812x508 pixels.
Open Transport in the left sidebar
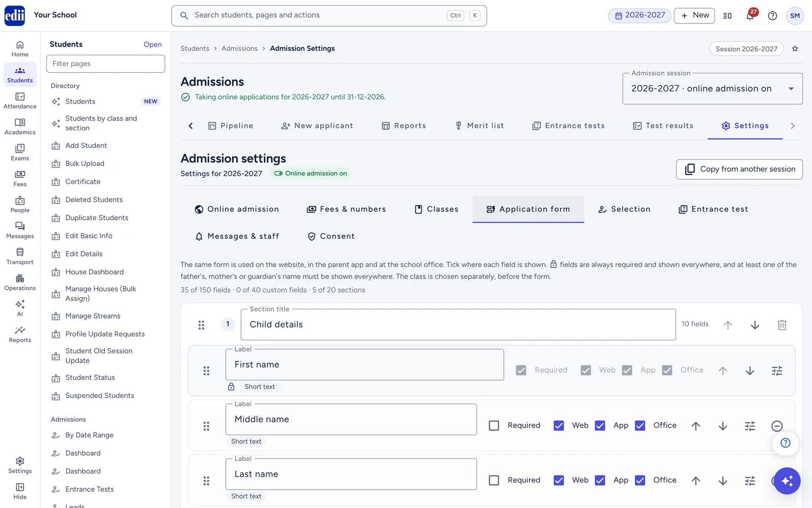[20, 257]
